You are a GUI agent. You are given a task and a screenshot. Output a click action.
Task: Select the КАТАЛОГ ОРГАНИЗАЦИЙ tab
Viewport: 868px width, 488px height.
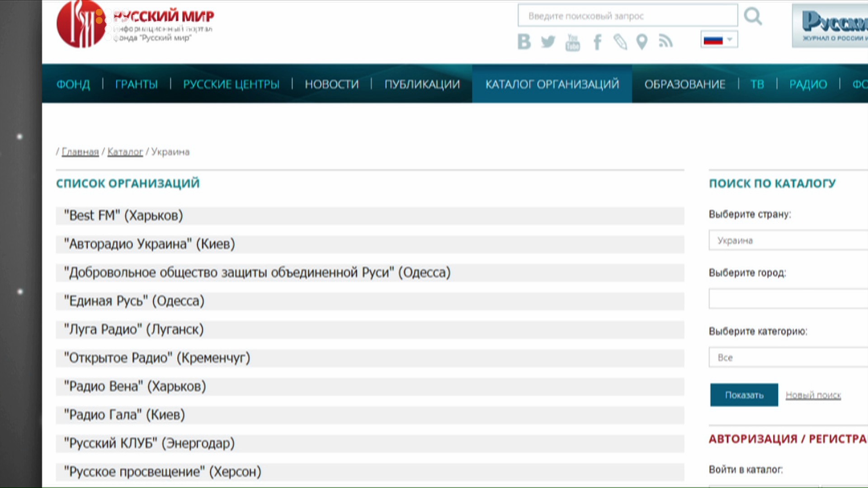pos(552,84)
